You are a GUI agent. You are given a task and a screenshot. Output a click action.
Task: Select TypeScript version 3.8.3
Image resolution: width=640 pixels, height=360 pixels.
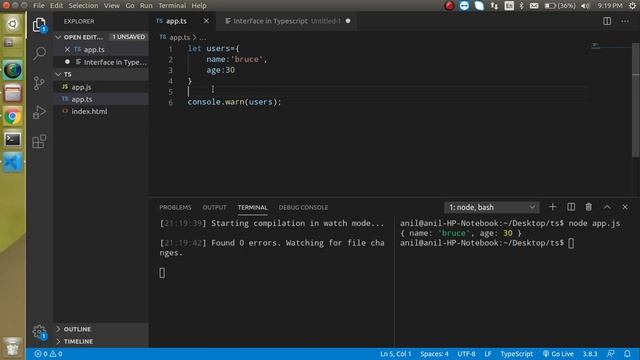(x=590, y=354)
